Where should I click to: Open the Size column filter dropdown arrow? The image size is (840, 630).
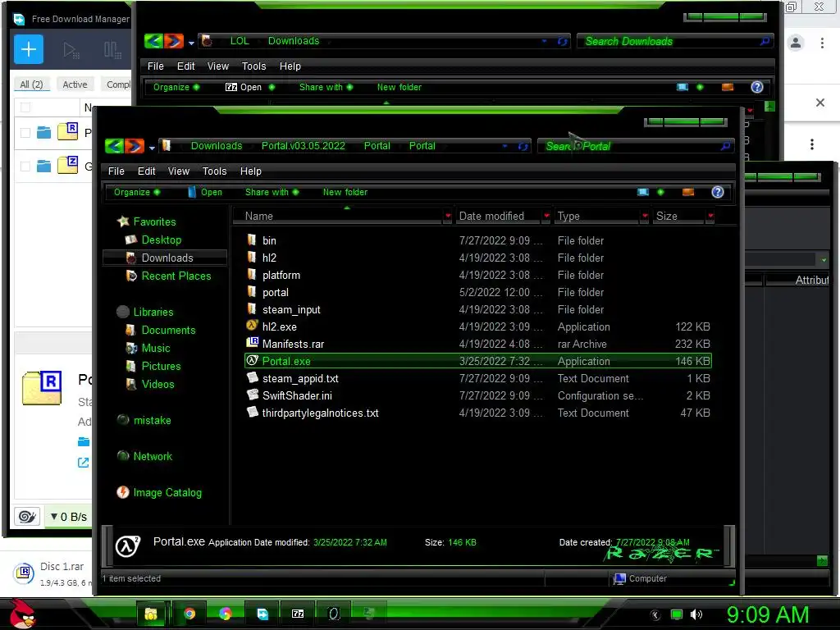point(710,216)
